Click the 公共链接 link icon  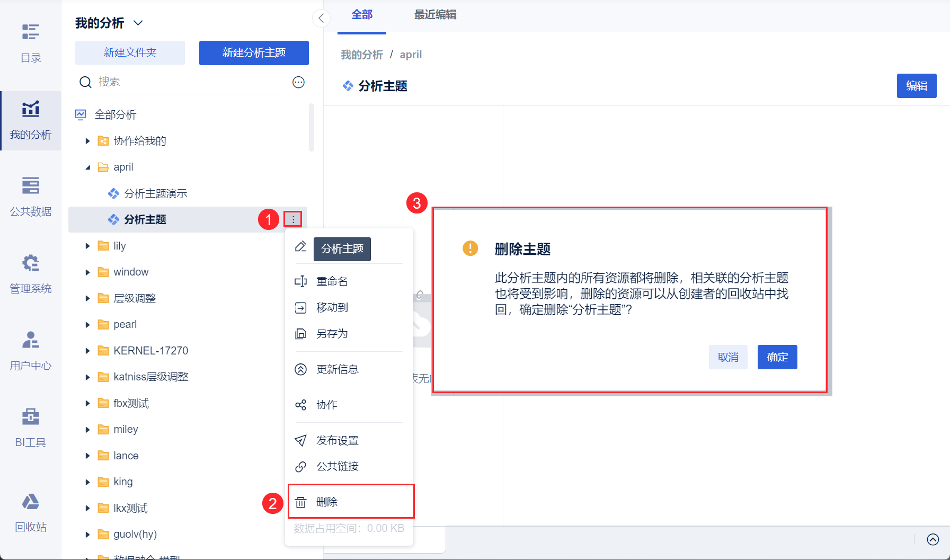click(300, 467)
